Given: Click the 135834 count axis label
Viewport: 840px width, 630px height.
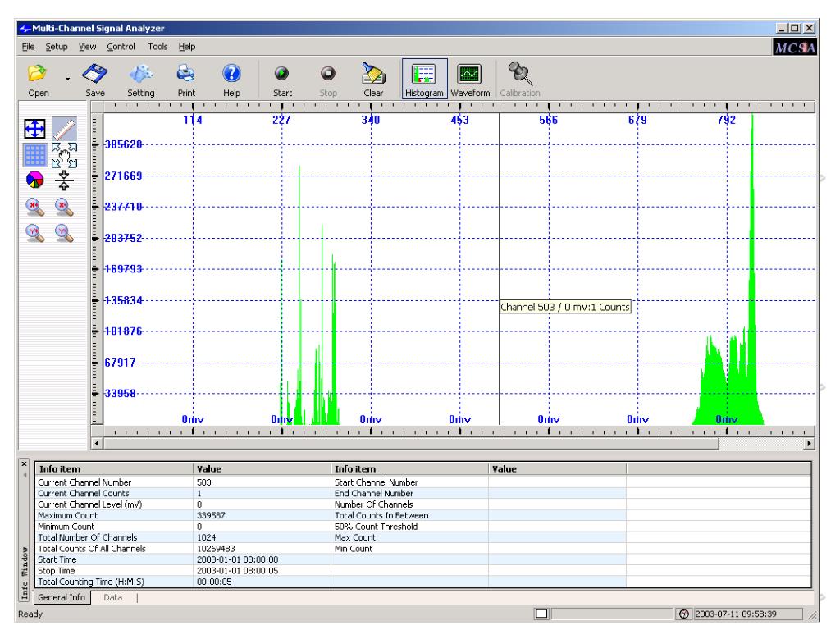Looking at the screenshot, I should (x=123, y=300).
